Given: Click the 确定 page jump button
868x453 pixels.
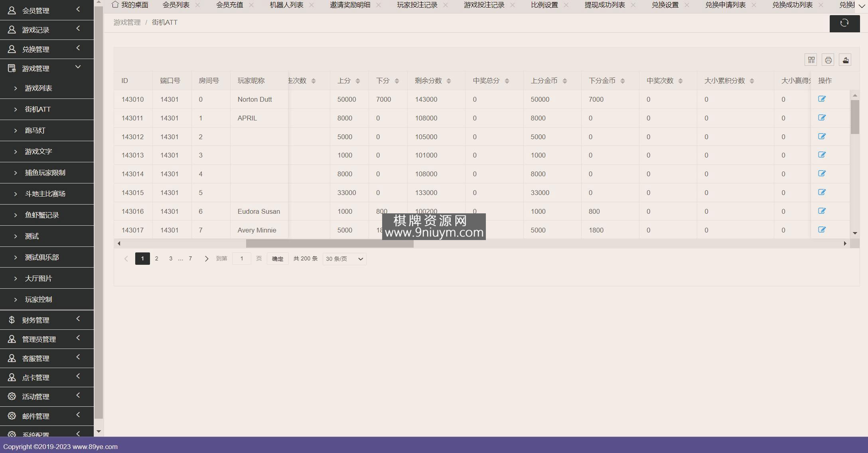Looking at the screenshot, I should coord(278,259).
